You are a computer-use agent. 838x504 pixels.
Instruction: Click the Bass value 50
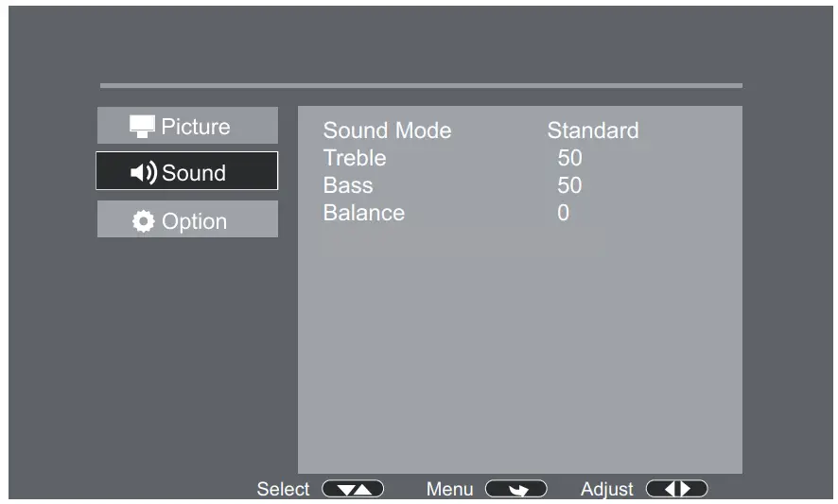click(569, 185)
